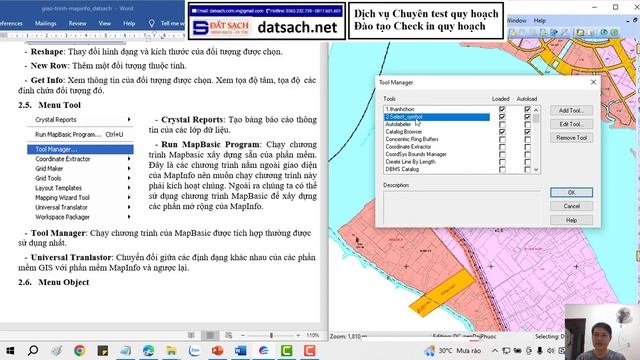Open Word Help tab
The width and height of the screenshot is (640, 360).
(x=129, y=23)
